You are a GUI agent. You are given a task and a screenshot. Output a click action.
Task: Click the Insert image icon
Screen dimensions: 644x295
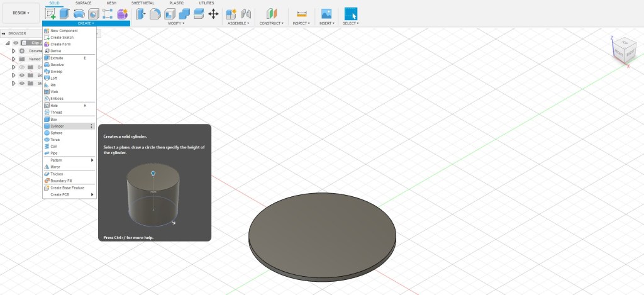pyautogui.click(x=326, y=14)
